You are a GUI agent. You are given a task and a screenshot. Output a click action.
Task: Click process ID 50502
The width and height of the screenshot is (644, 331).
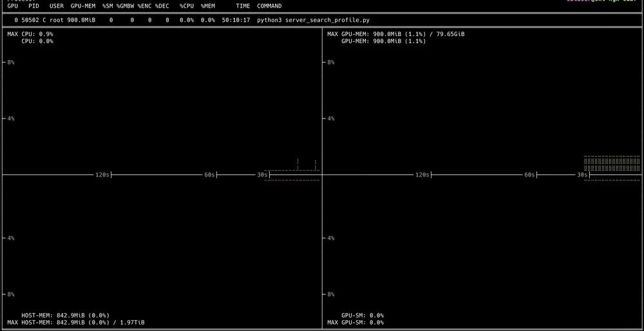click(x=30, y=20)
